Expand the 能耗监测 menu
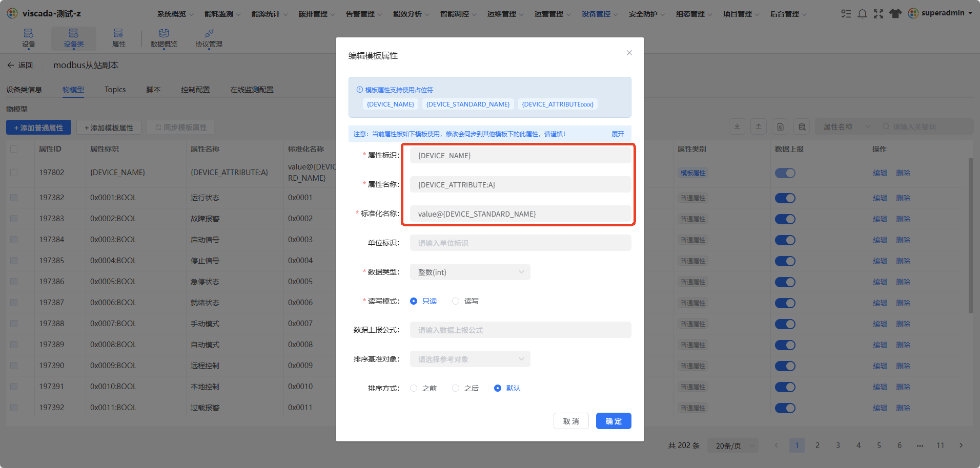This screenshot has height=468, width=980. [222, 14]
